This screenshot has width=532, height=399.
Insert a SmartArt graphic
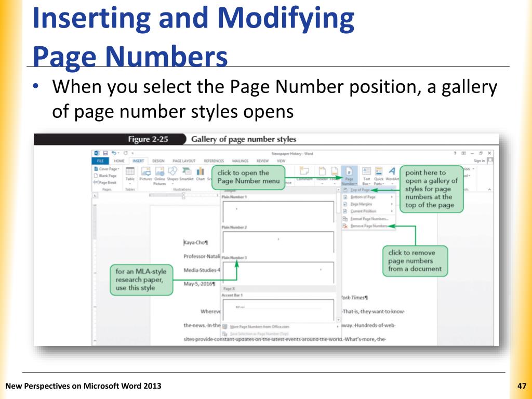[187, 174]
